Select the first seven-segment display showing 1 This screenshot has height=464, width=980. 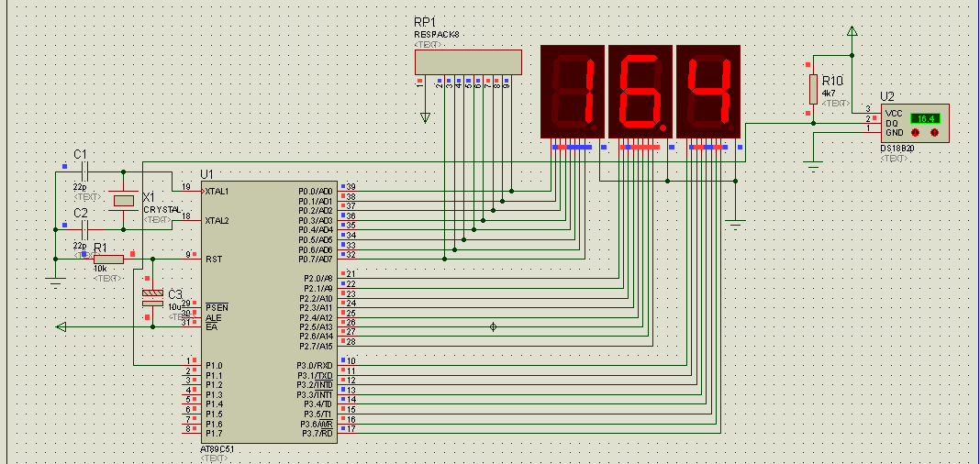click(573, 91)
